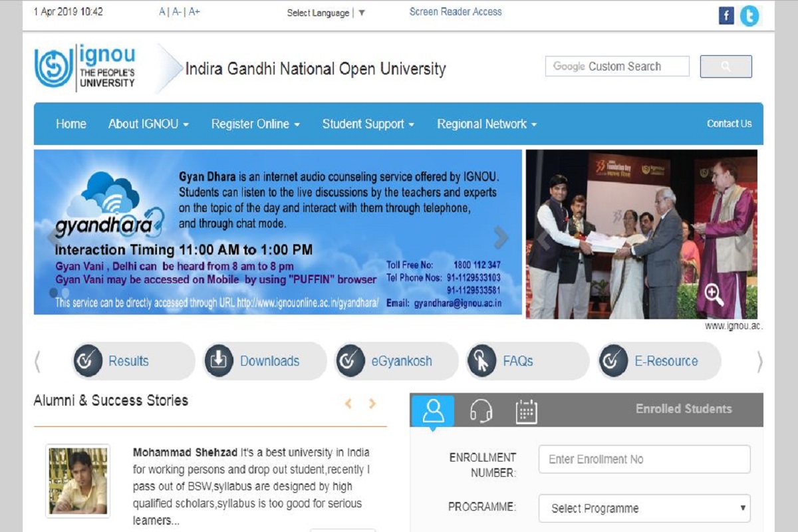Open E-Resource quick link
The image size is (798, 532).
pos(659,361)
